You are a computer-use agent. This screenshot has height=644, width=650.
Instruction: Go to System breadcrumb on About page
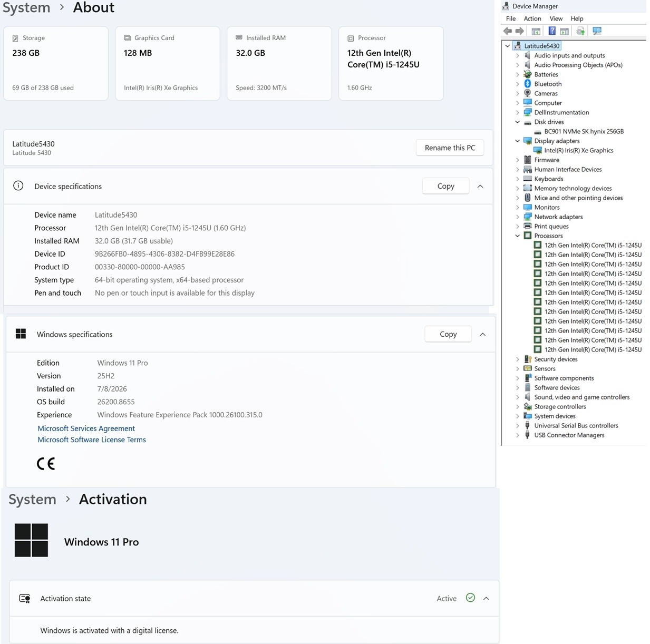[x=26, y=8]
